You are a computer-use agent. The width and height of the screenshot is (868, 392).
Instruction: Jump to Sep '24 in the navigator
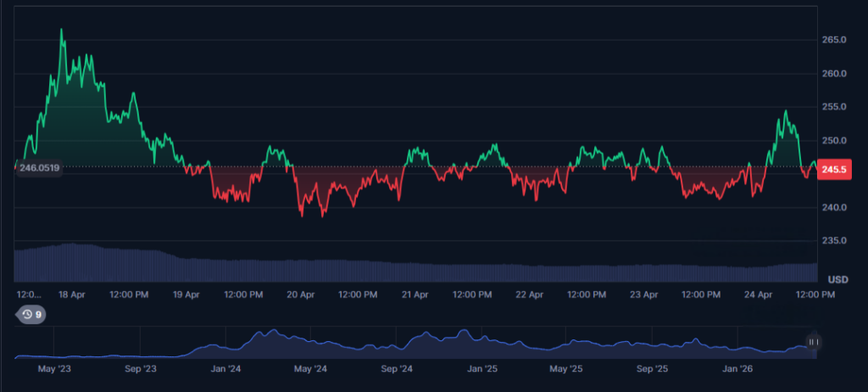click(397, 369)
